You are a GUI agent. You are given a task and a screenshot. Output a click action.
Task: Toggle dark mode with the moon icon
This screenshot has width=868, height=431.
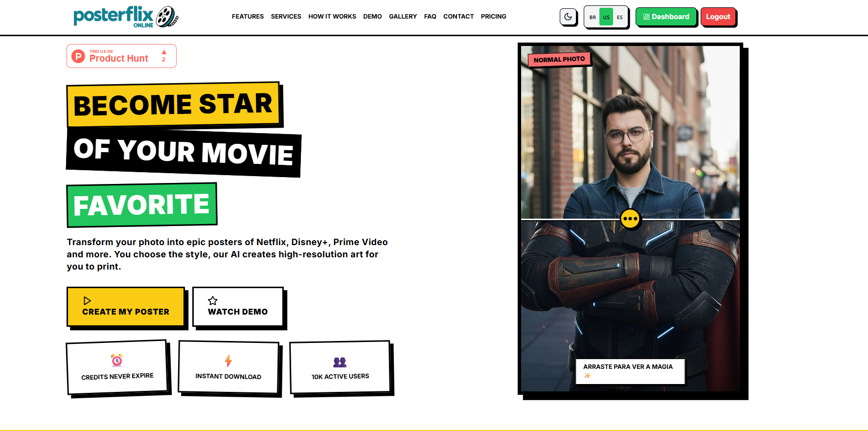568,17
